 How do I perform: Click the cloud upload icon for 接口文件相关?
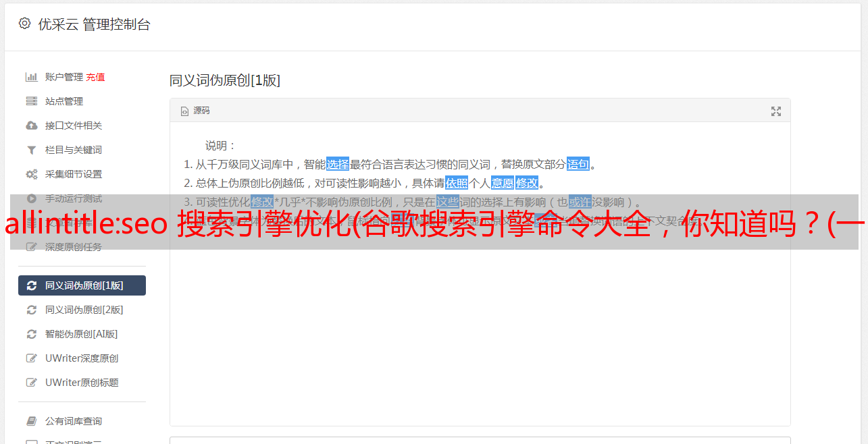[31, 126]
